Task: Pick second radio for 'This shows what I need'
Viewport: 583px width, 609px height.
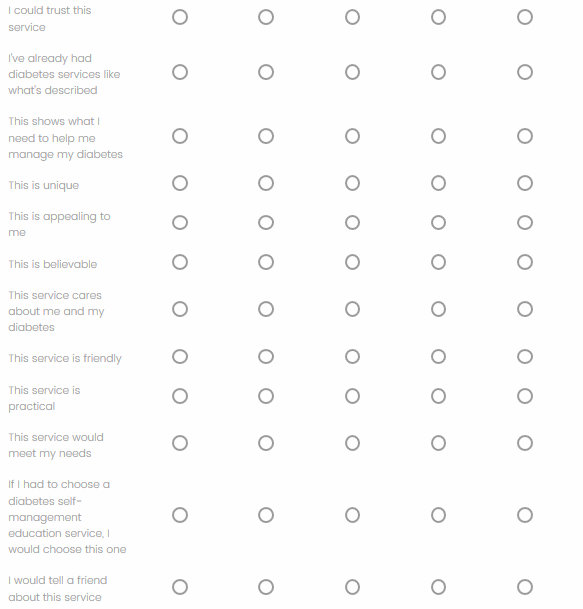Action: click(266, 136)
